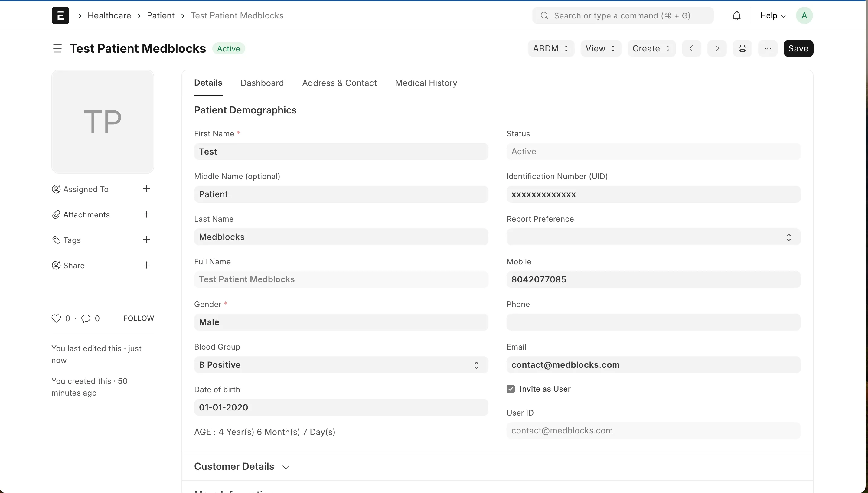Navigate back using the left arrow
This screenshot has width=868, height=493.
[x=691, y=48]
